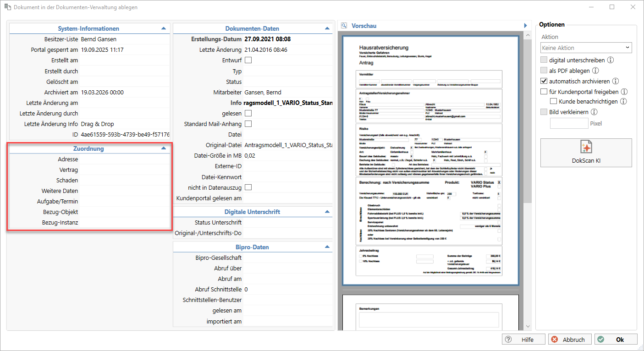
Task: Click info icon beside Bild verkleinern
Action: [x=594, y=112]
